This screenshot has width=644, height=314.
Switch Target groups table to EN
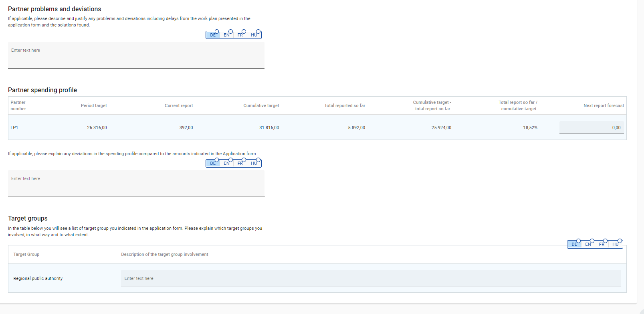coord(588,244)
